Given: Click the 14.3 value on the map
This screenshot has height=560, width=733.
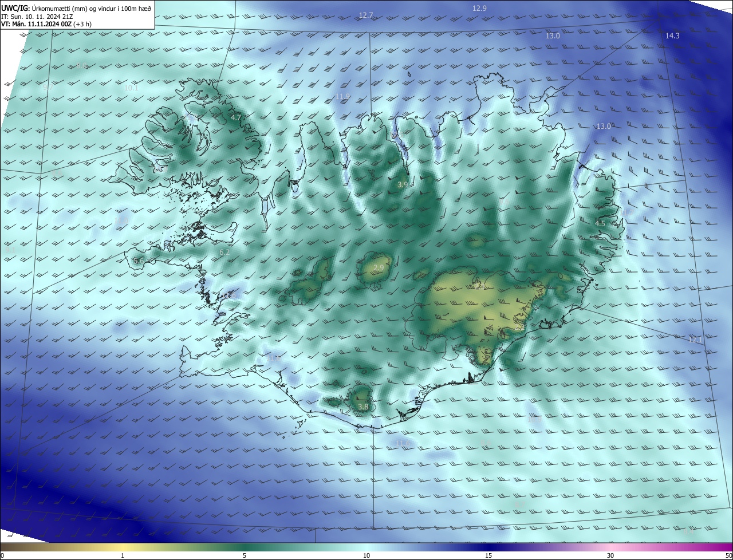Looking at the screenshot, I should click(672, 36).
